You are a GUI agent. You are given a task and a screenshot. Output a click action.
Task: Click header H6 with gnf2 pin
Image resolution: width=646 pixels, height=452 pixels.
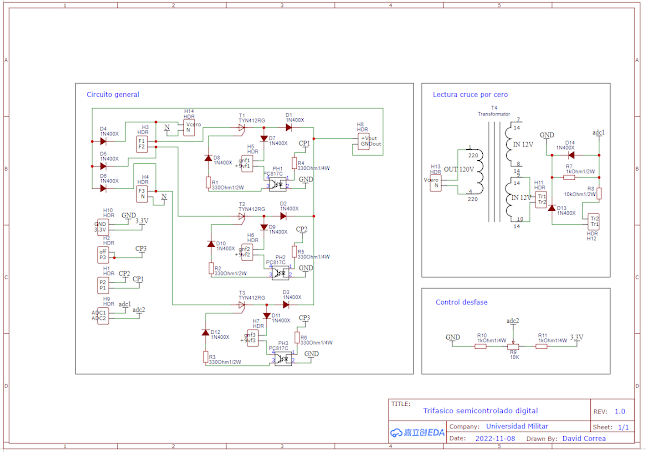click(x=247, y=252)
